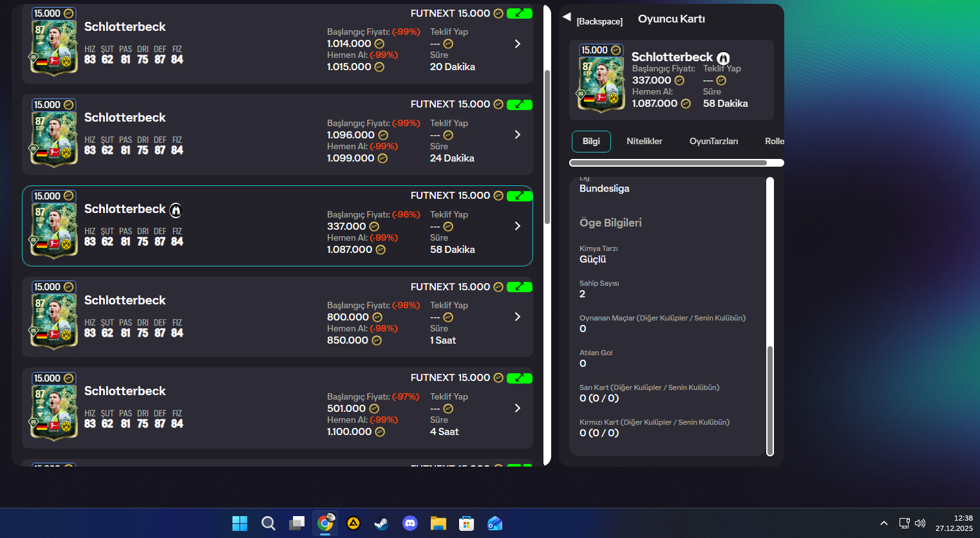Click the Bundesliga league value
The width and height of the screenshot is (980, 538).
click(605, 189)
